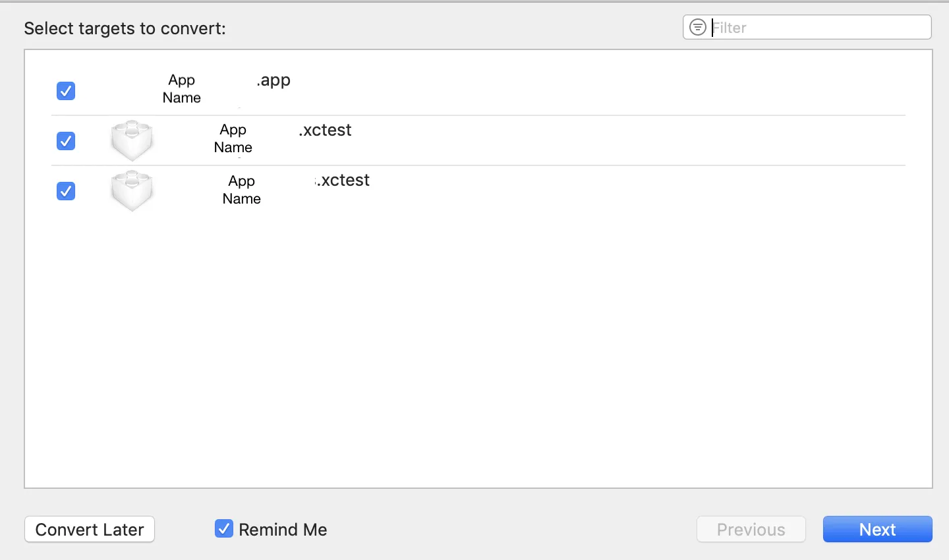The width and height of the screenshot is (949, 560).
Task: Click the middle row's .xctest bundle icon
Action: point(132,140)
